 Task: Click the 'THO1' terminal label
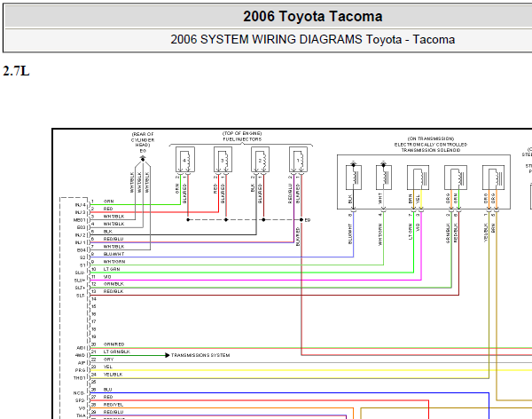coord(80,378)
